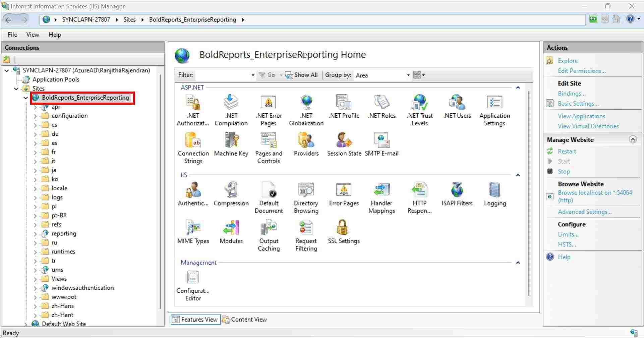Image resolution: width=644 pixels, height=338 pixels.
Task: Open Pages and Controls feature
Action: tap(269, 148)
